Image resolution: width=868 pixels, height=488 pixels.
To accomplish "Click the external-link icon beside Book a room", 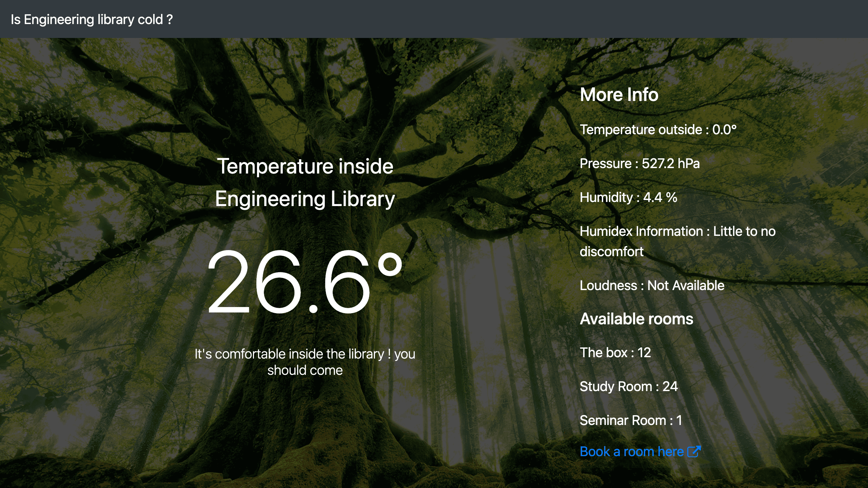I will (x=694, y=451).
